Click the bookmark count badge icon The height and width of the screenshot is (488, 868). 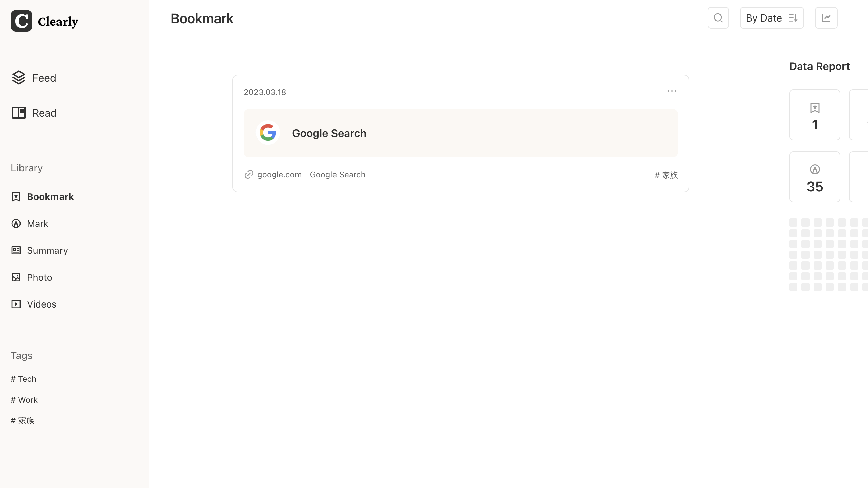point(815,108)
